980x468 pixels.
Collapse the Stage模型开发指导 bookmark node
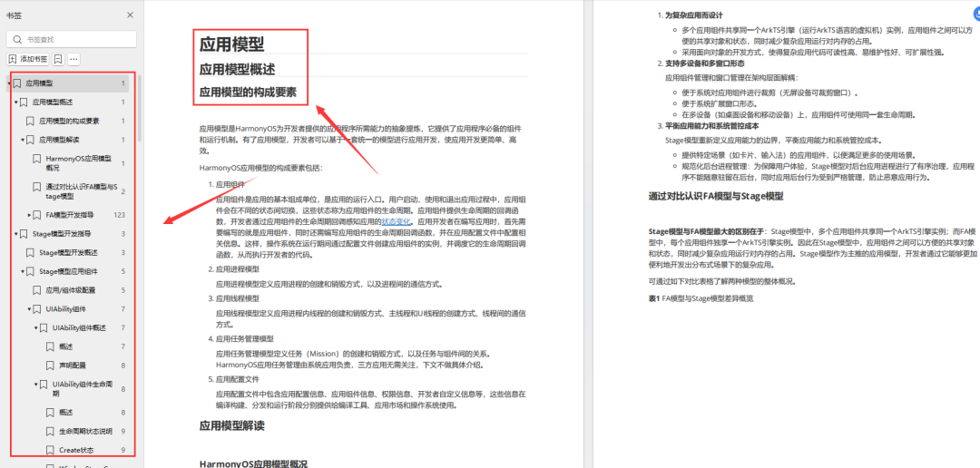point(15,234)
